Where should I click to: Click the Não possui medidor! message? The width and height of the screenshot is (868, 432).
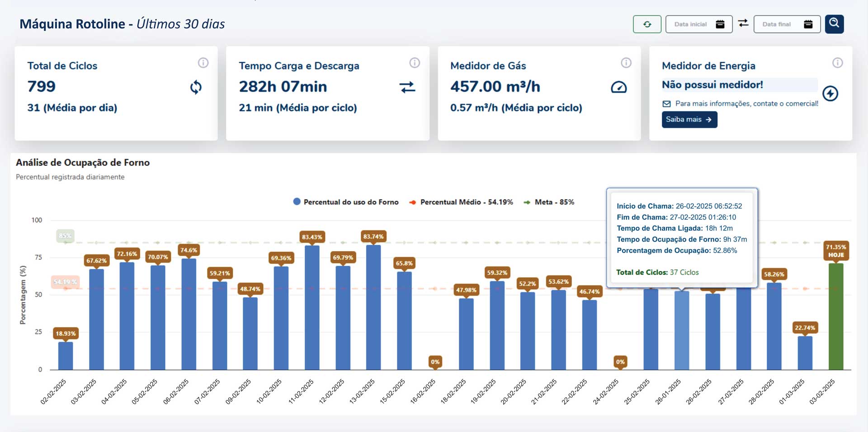[x=712, y=85]
